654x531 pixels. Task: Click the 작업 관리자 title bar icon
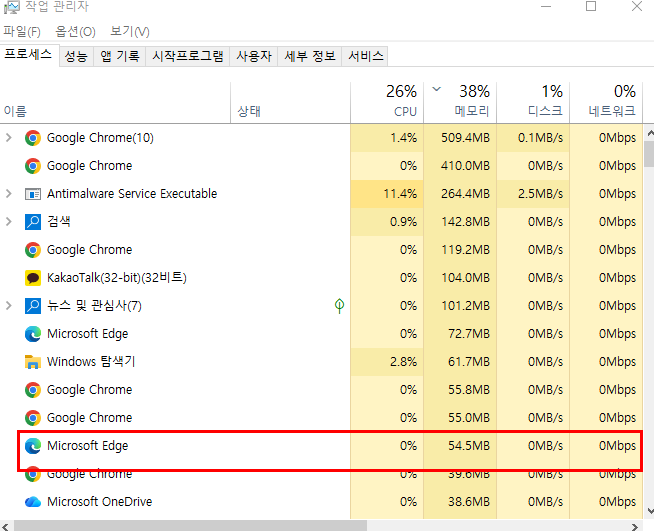[x=12, y=7]
